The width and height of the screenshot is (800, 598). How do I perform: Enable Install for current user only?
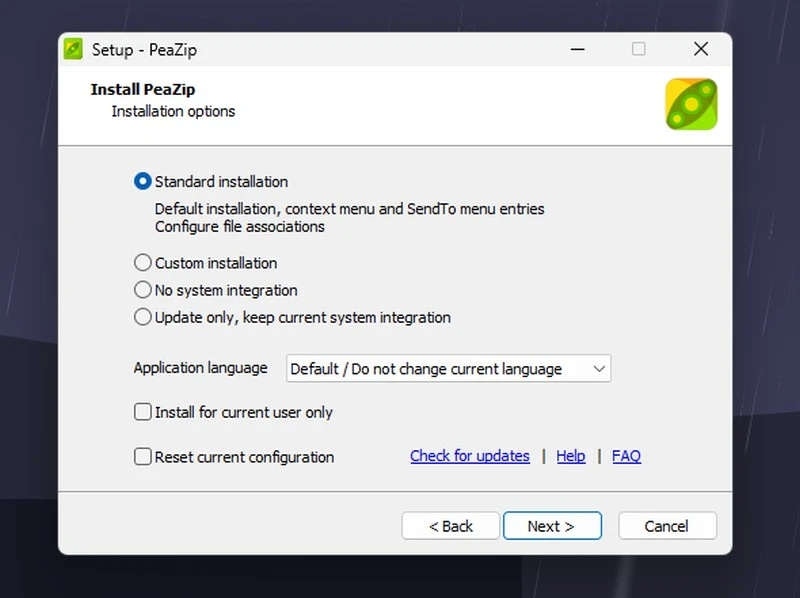[142, 412]
